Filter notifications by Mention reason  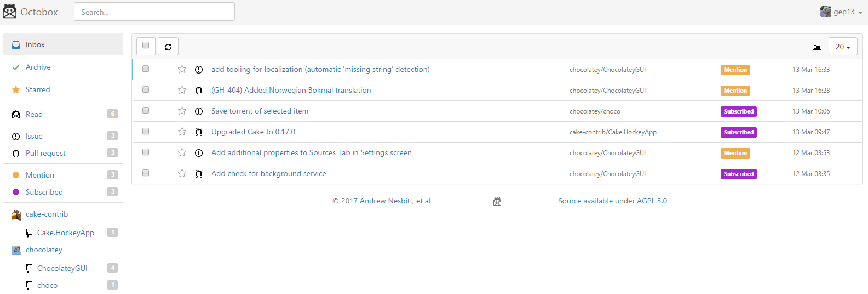(x=63, y=175)
